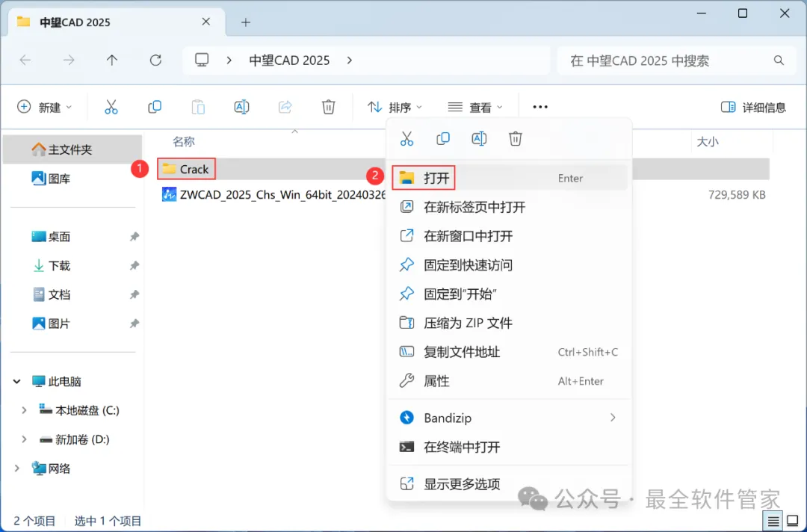
Task: Click the Paste icon in the toolbar
Action: pyautogui.click(x=198, y=107)
